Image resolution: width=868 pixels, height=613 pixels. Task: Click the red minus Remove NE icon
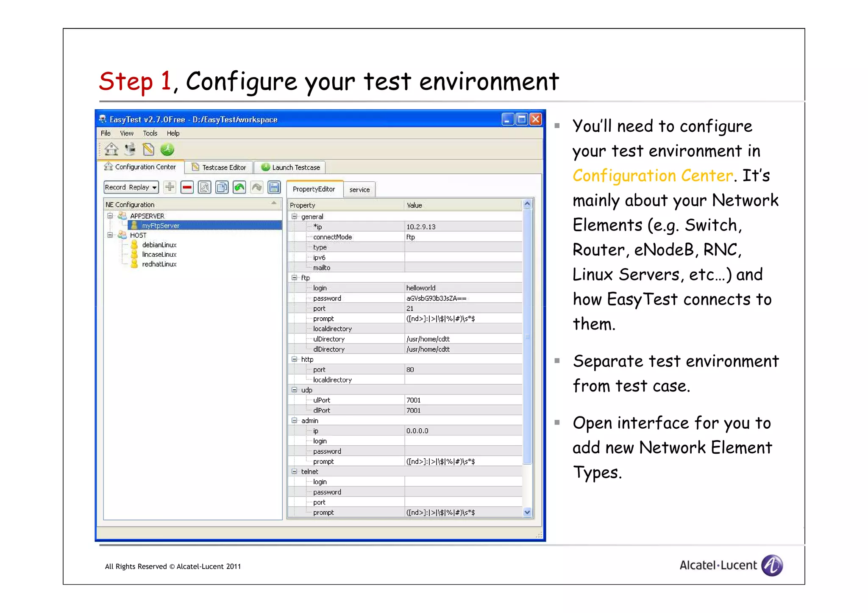(187, 187)
